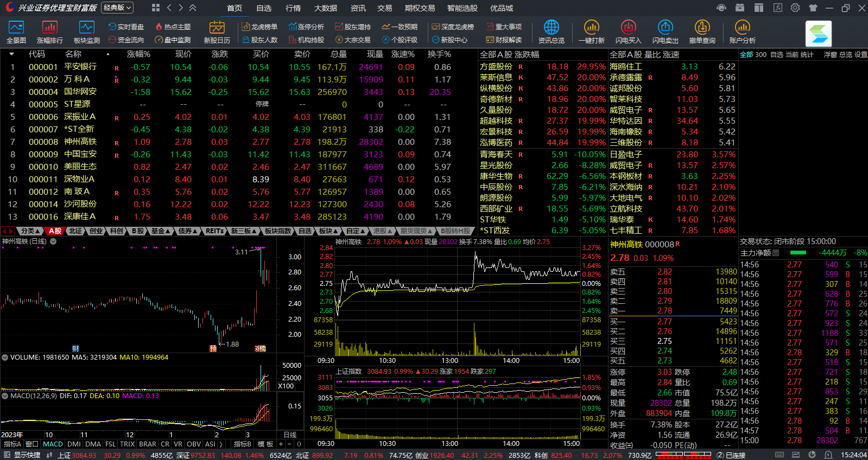
Task: Click the 涨幅排行 ranking icon
Action: tap(49, 32)
